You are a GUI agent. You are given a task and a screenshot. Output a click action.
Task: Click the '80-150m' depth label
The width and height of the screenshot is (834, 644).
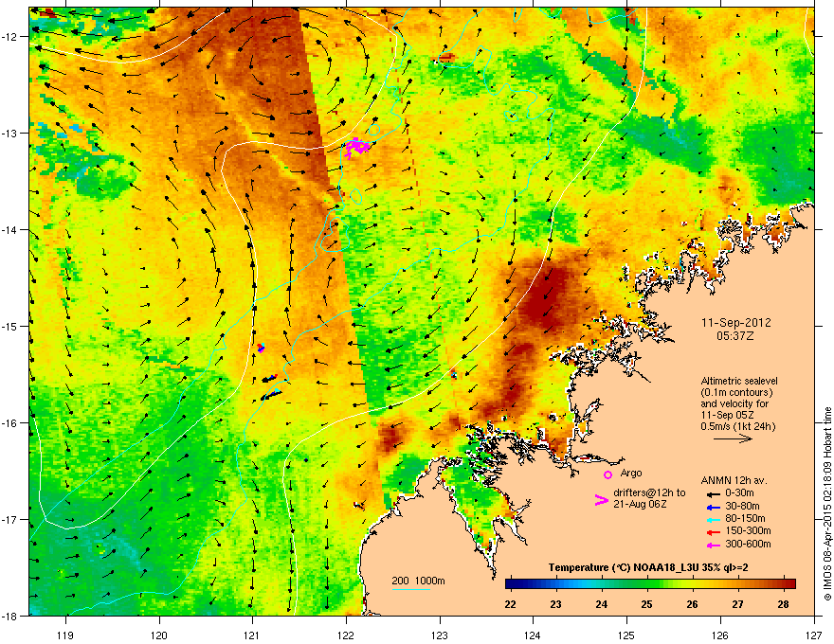(x=745, y=518)
